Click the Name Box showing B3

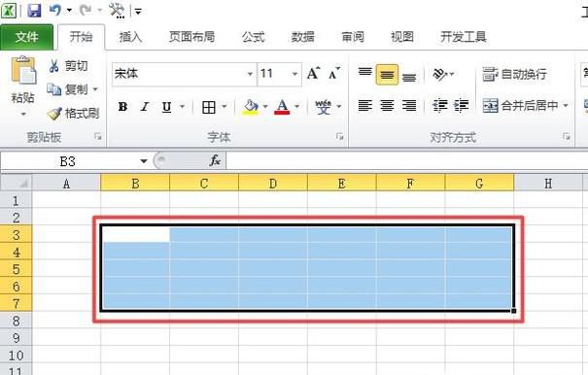(68, 161)
